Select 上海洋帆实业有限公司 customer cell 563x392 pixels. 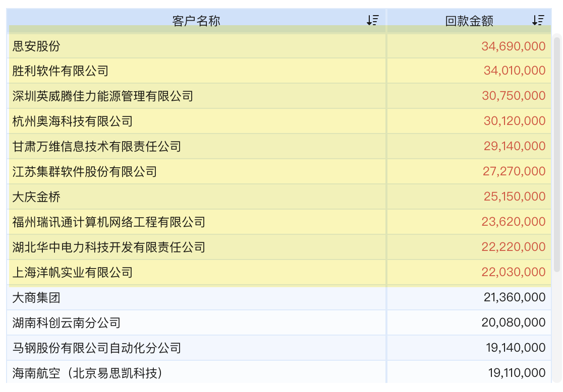tap(196, 272)
